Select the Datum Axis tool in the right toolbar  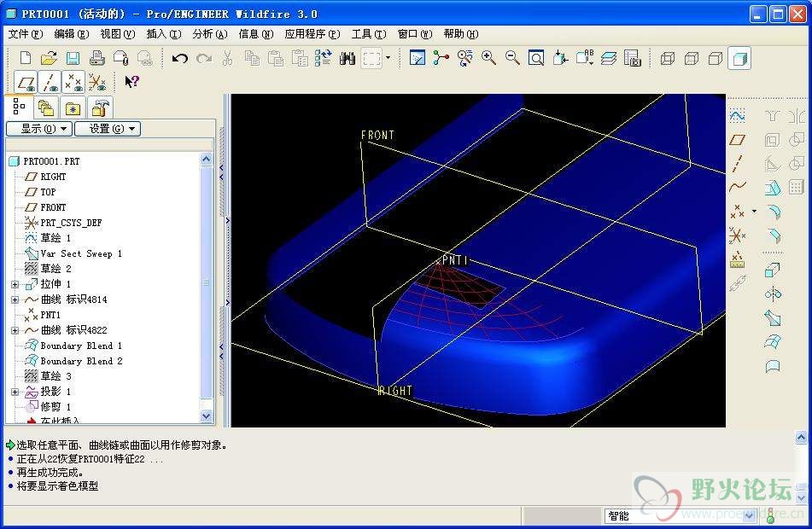pos(737,164)
